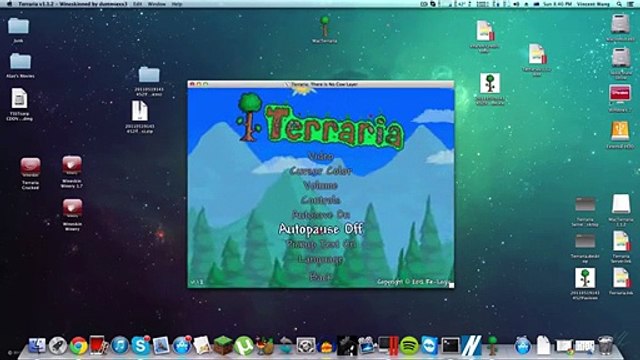
Task: Open TeamViewer from the dock
Action: 429,346
